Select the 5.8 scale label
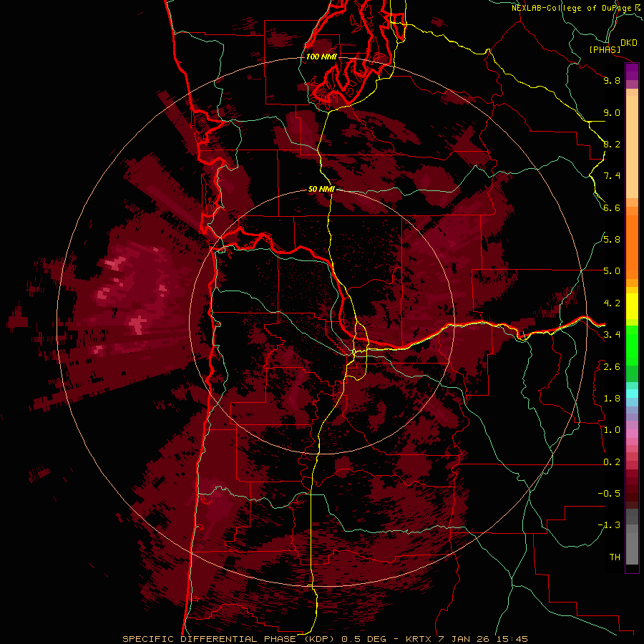The height and width of the screenshot is (644, 644). pos(612,239)
